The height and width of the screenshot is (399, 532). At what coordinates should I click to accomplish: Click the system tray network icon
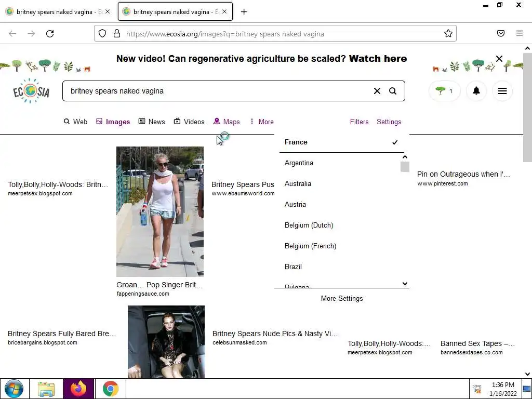click(x=477, y=389)
